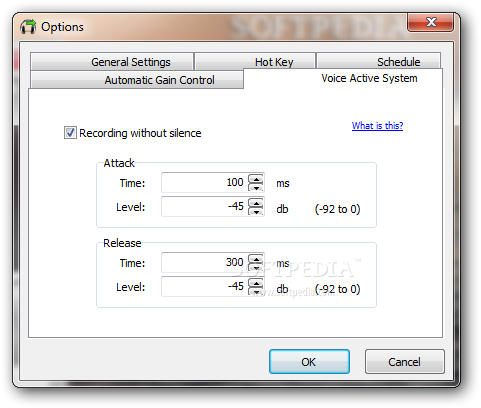This screenshot has width=481, height=408.
Task: Click the Release (-92 to 0) range text
Action: [x=337, y=289]
